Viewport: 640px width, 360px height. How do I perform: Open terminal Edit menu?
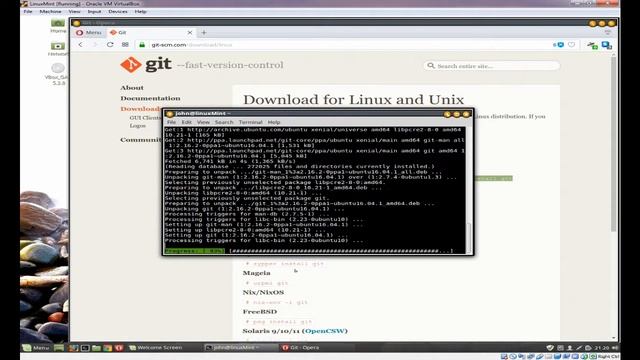pos(187,122)
